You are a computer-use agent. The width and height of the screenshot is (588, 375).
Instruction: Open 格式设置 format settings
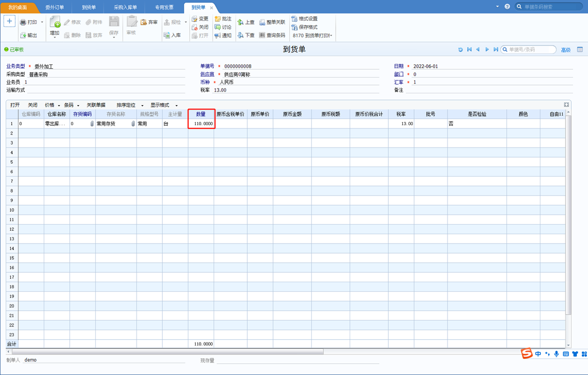point(304,19)
